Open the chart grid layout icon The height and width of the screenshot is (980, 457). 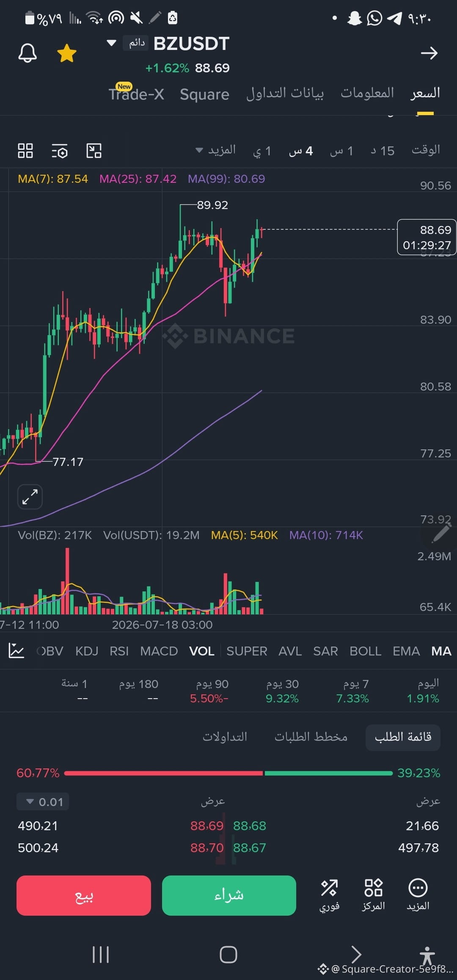click(x=25, y=151)
